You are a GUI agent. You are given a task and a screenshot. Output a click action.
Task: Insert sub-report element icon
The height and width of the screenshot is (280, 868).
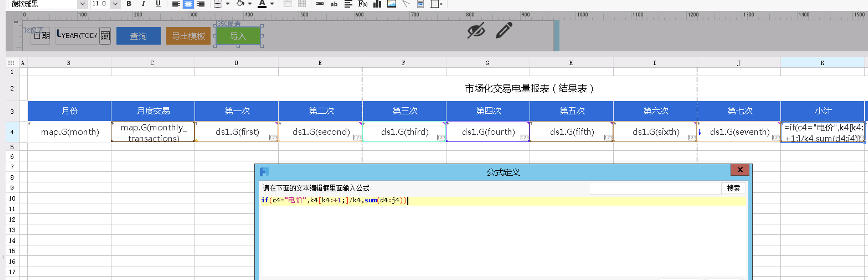[x=420, y=4]
